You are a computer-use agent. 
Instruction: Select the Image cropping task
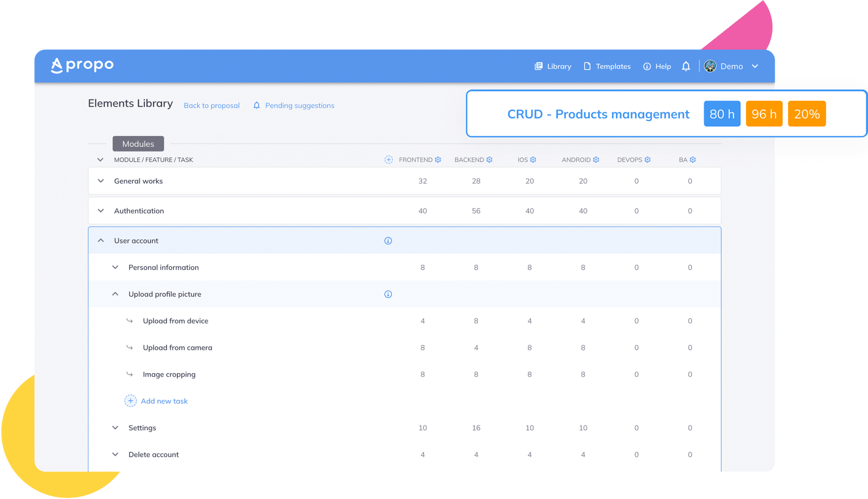pos(169,374)
